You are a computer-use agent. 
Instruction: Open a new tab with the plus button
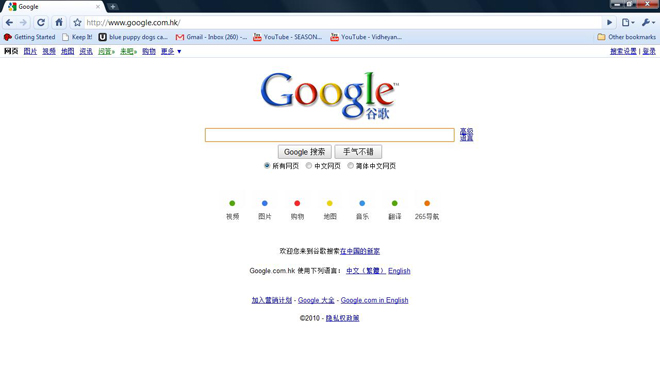[x=112, y=7]
